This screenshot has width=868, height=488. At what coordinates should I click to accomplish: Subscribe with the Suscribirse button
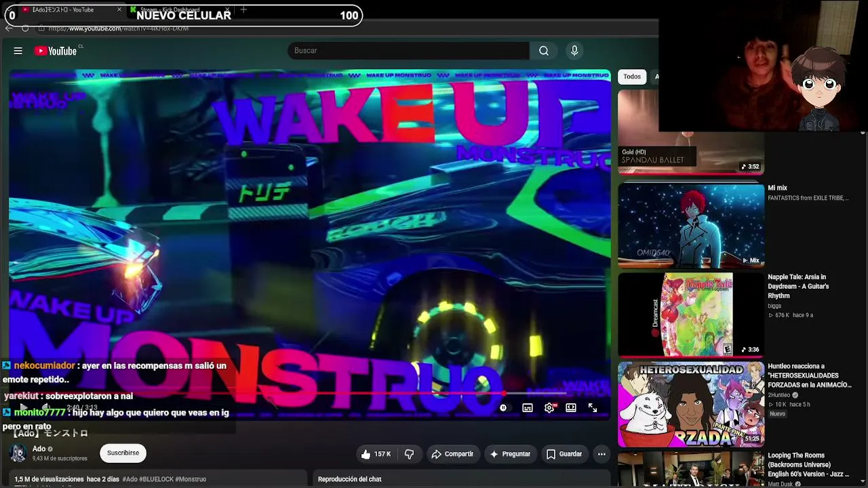[123, 453]
